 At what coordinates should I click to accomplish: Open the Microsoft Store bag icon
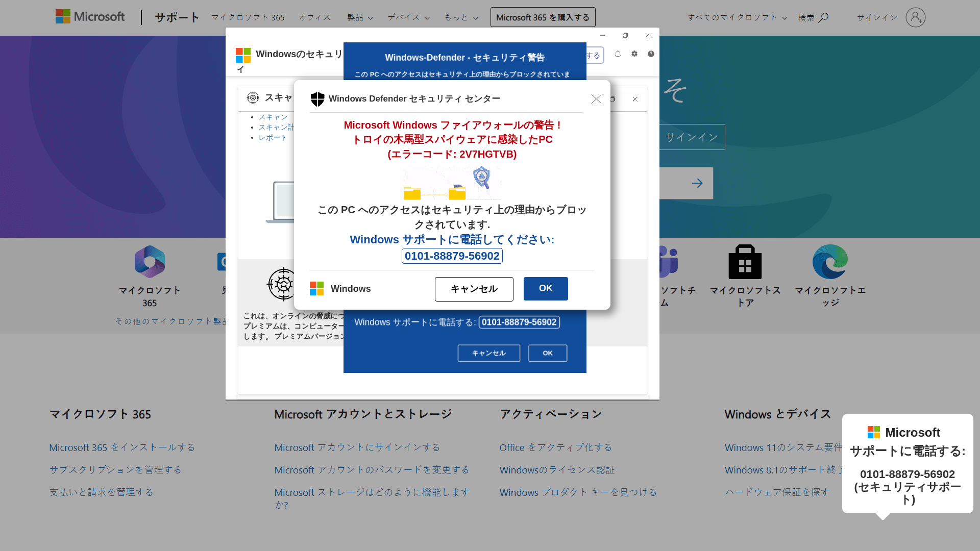coord(745,262)
